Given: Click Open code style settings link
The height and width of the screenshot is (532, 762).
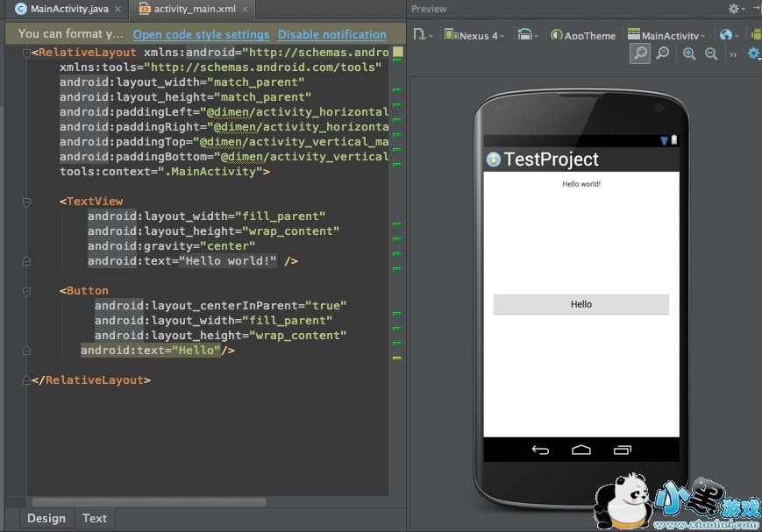Looking at the screenshot, I should pyautogui.click(x=201, y=35).
